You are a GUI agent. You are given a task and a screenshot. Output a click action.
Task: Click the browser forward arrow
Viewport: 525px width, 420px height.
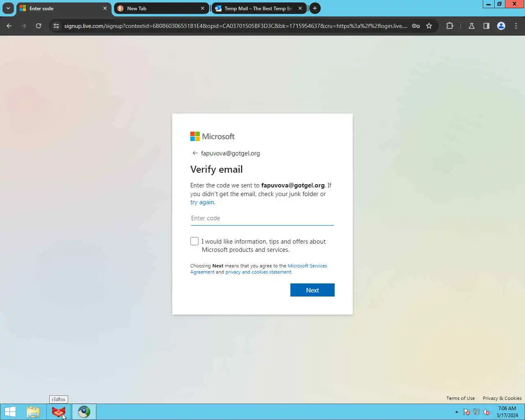click(24, 26)
